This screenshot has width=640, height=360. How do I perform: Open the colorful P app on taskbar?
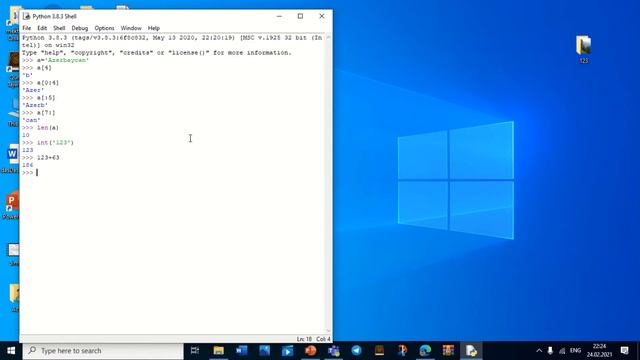(402, 351)
